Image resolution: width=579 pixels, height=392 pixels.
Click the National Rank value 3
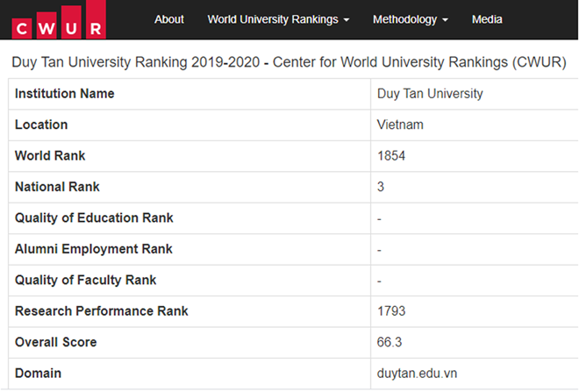[x=381, y=187]
